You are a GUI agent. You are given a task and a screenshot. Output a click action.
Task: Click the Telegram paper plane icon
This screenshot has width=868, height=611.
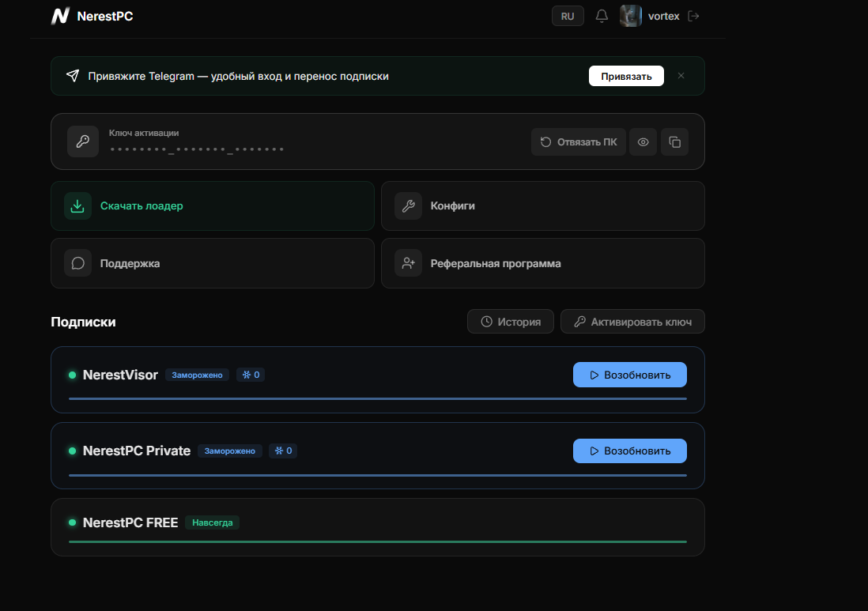tap(73, 76)
